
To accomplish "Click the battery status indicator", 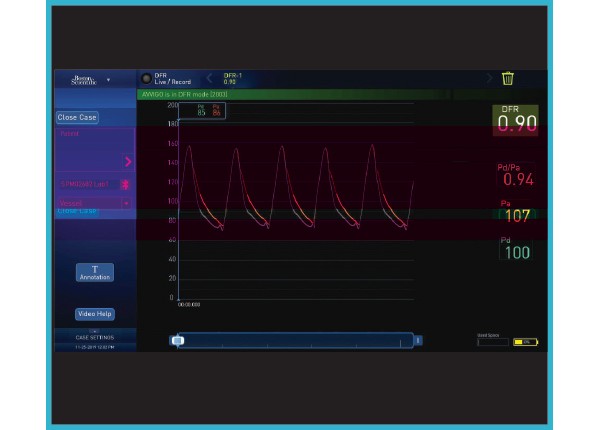I will pos(525,342).
